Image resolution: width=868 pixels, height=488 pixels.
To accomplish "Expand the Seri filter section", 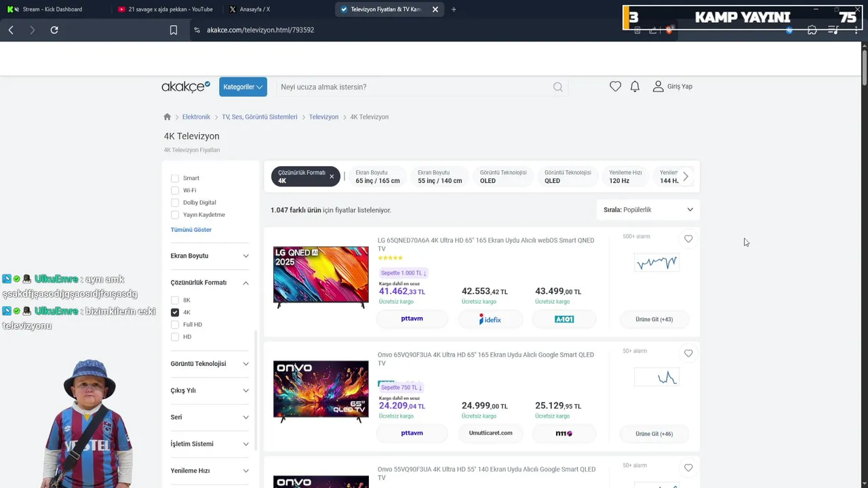I will click(x=210, y=418).
